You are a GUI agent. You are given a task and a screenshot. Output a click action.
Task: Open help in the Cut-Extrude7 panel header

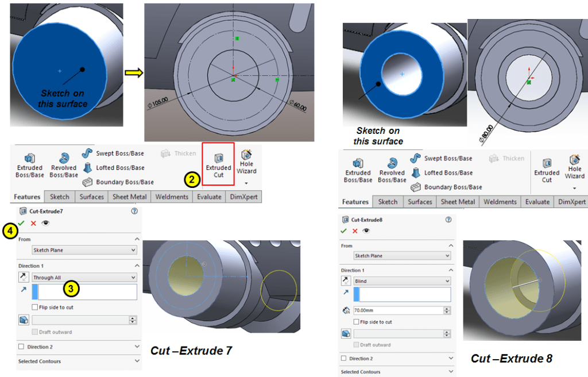tap(134, 211)
